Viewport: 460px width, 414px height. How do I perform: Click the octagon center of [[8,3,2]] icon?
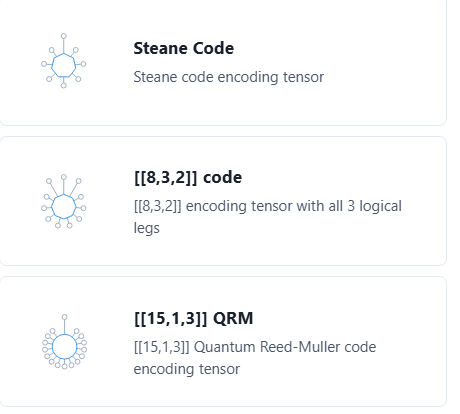64,207
